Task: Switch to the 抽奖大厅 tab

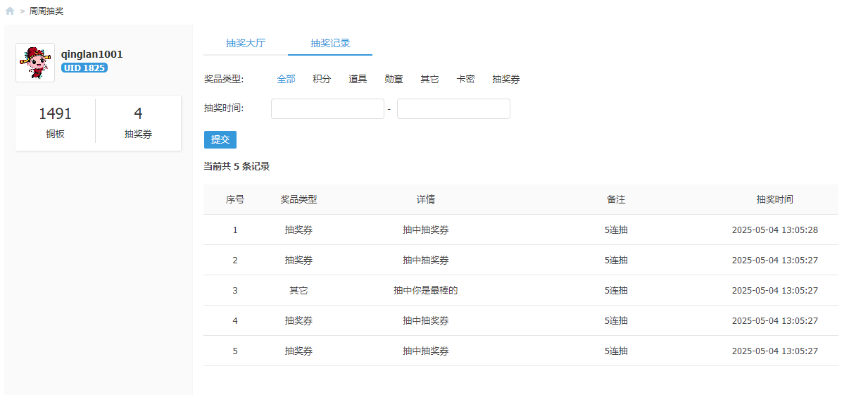Action: 246,43
